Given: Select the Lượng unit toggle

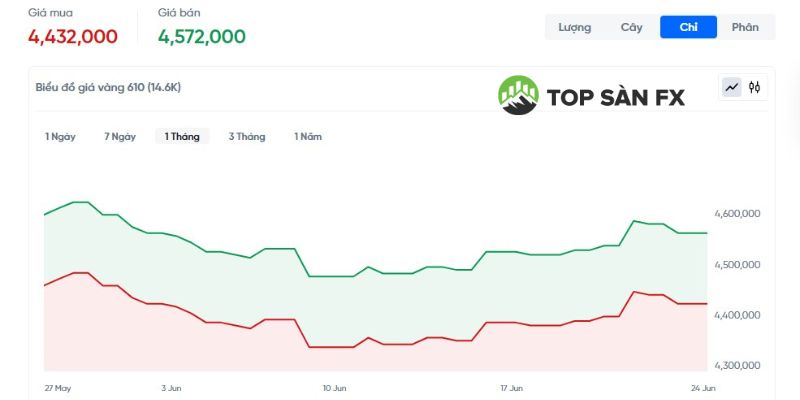Looking at the screenshot, I should point(574,27).
